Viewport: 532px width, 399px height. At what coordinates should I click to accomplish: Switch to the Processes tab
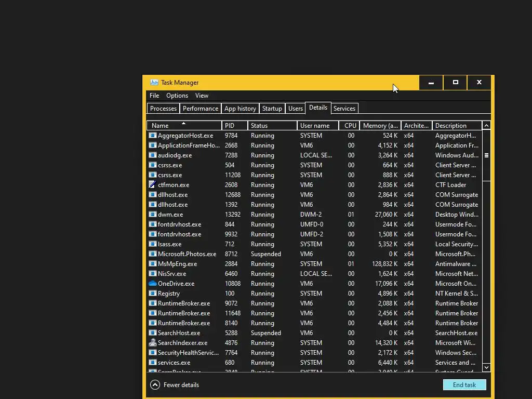point(163,109)
